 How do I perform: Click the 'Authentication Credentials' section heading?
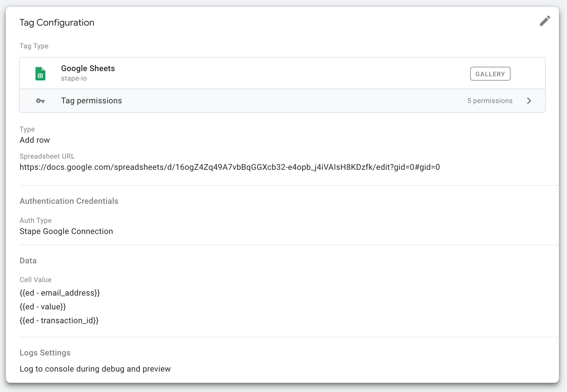pyautogui.click(x=69, y=201)
